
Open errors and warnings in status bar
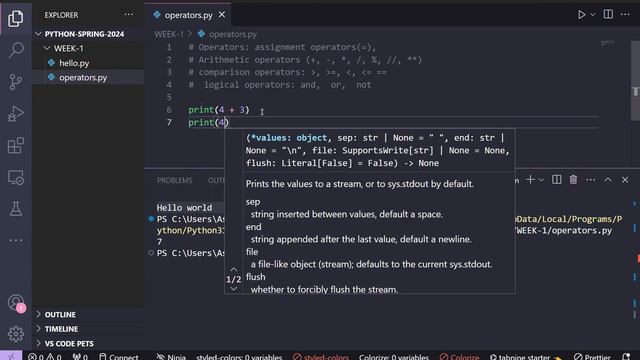click(x=44, y=356)
